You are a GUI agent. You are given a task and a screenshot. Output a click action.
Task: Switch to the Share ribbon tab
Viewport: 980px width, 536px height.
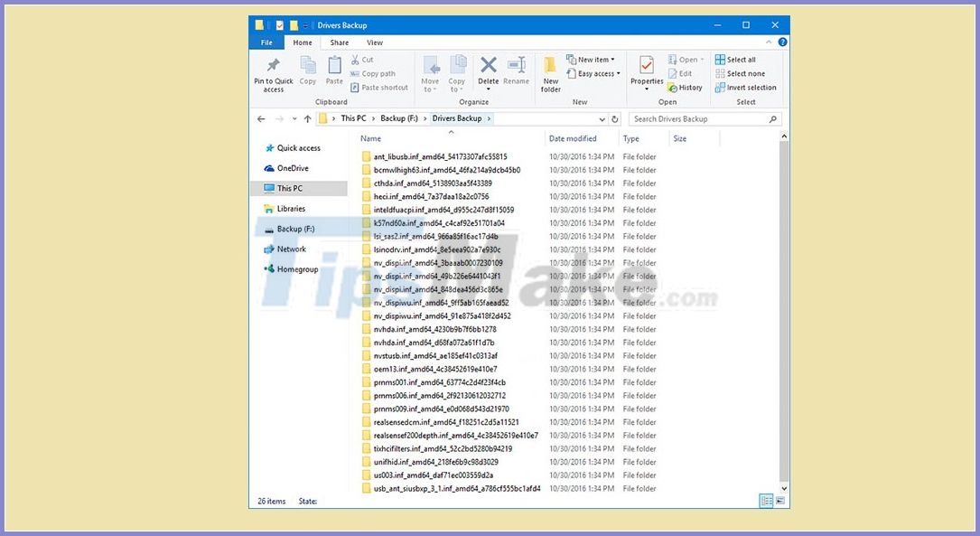point(341,42)
